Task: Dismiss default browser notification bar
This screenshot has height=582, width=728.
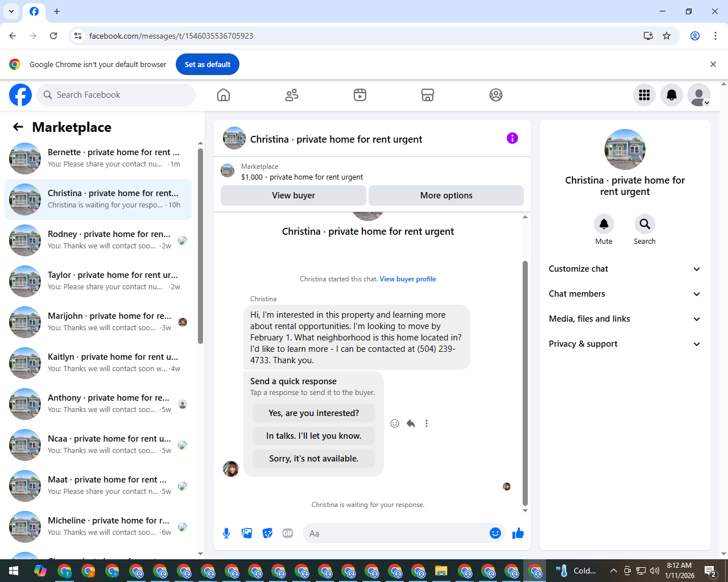Action: [713, 64]
